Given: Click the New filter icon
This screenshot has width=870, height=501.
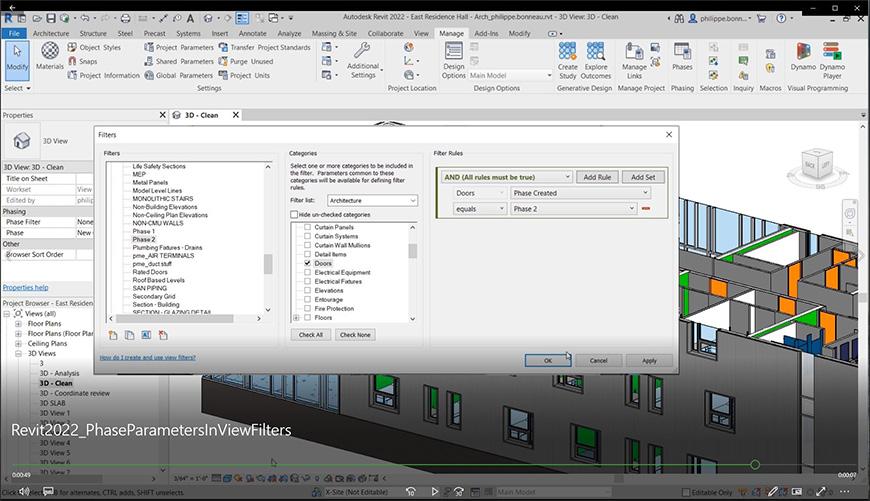Looking at the screenshot, I should click(113, 335).
